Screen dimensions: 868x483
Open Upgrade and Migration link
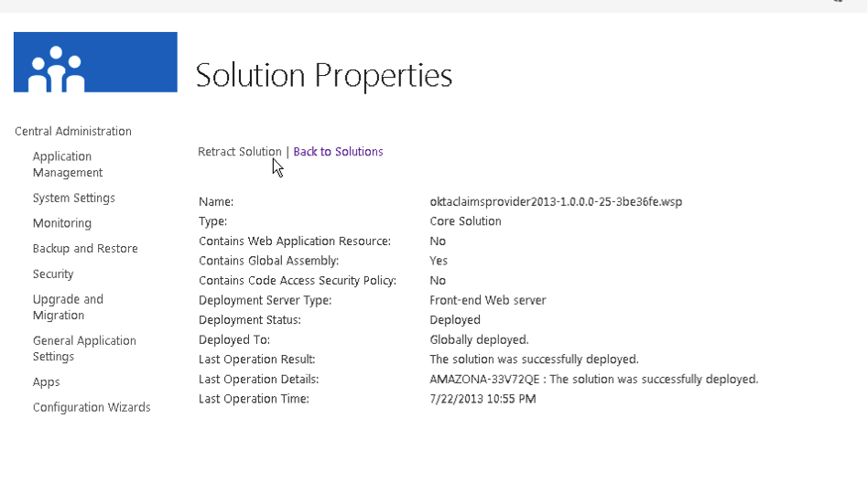68,307
